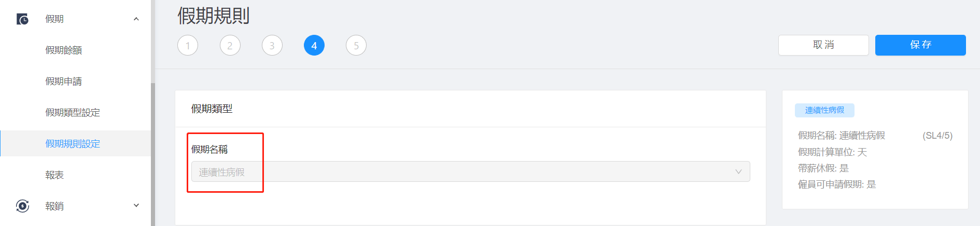Click the 報銷 coin icon in sidebar
Viewport: 980px width, 226px height.
(x=22, y=206)
